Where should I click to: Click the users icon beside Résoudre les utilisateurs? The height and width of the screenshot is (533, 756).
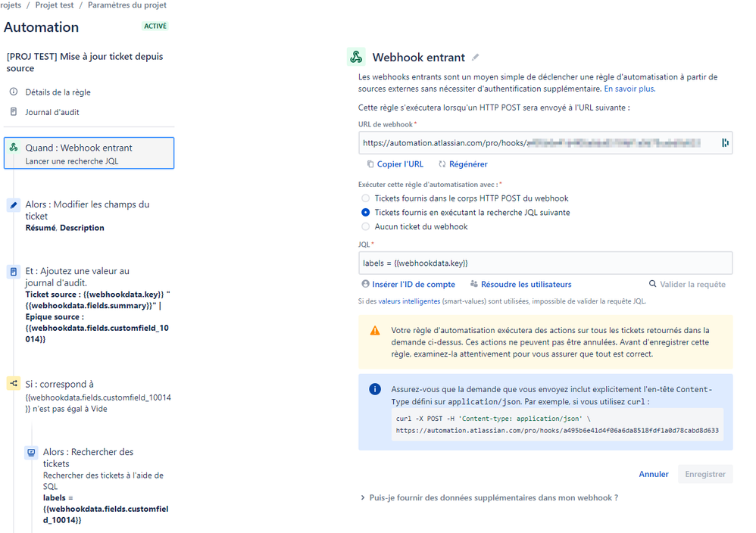(474, 284)
